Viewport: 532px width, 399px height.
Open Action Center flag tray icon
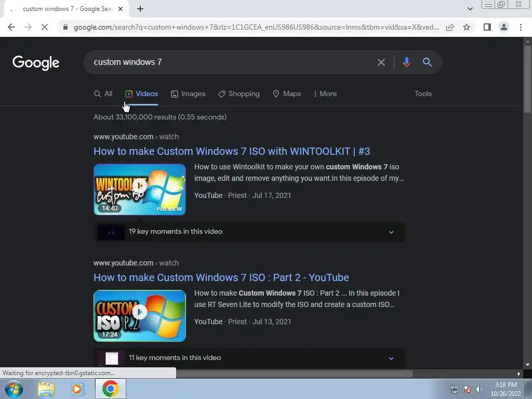pyautogui.click(x=467, y=389)
